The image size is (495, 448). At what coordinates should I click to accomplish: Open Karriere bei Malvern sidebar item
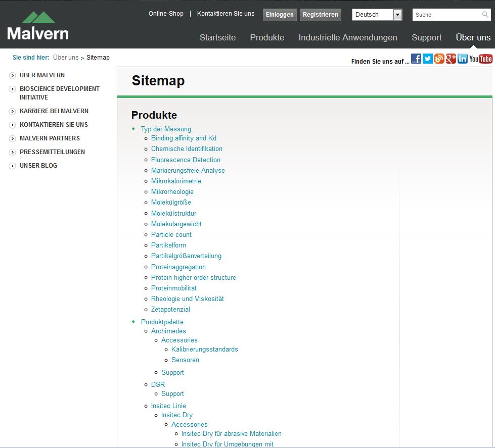click(x=54, y=111)
